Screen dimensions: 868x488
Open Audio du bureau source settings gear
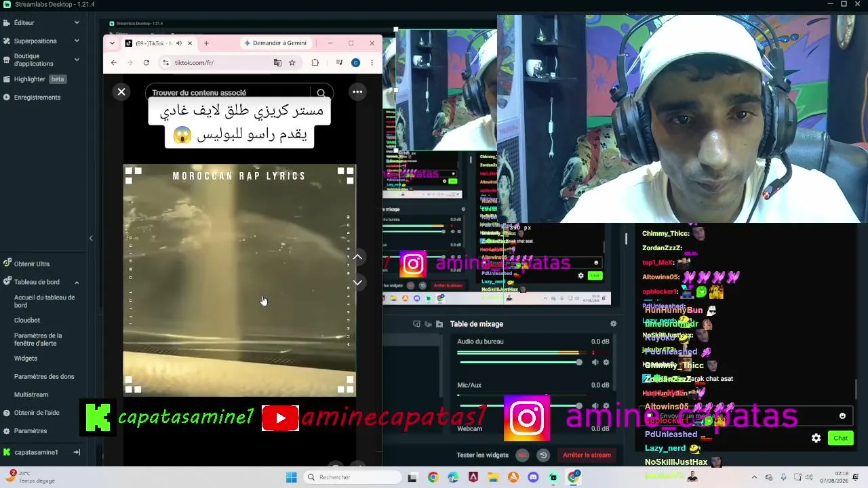click(606, 363)
